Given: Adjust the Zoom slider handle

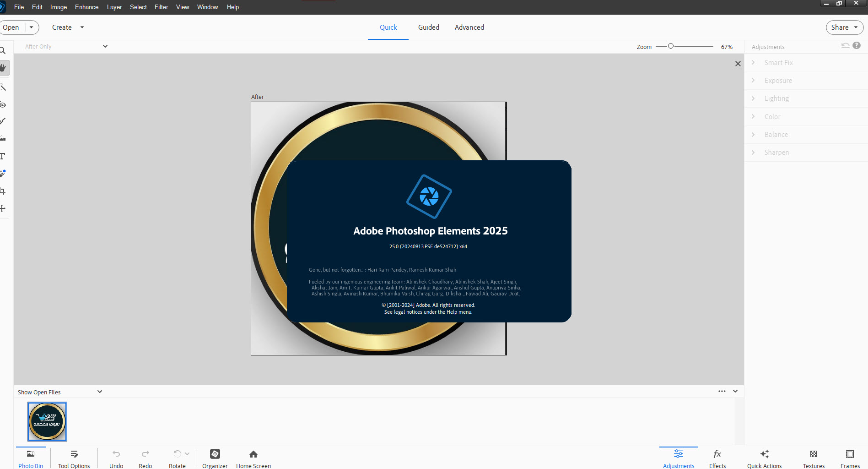Looking at the screenshot, I should point(671,46).
